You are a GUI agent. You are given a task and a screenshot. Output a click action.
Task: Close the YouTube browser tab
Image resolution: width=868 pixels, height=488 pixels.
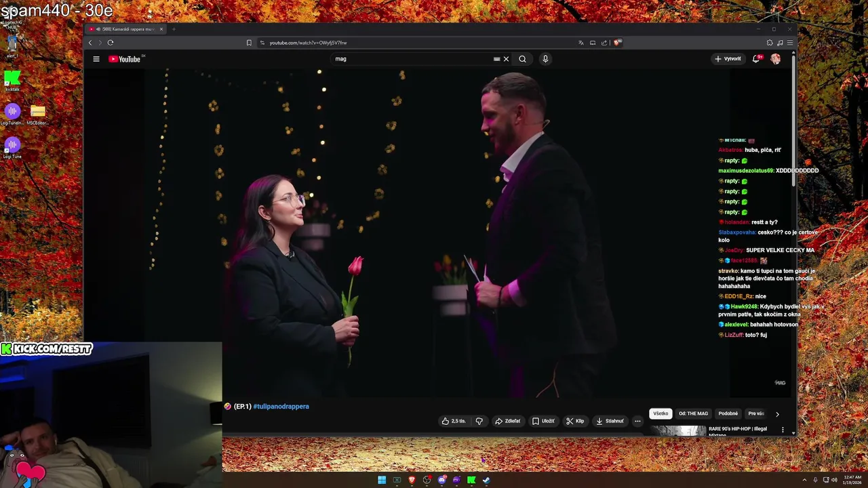pyautogui.click(x=161, y=29)
